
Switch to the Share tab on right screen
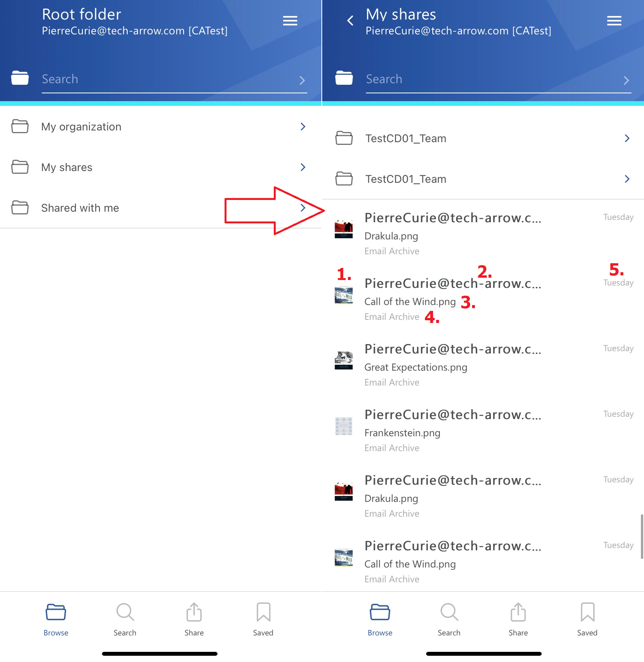pyautogui.click(x=518, y=619)
